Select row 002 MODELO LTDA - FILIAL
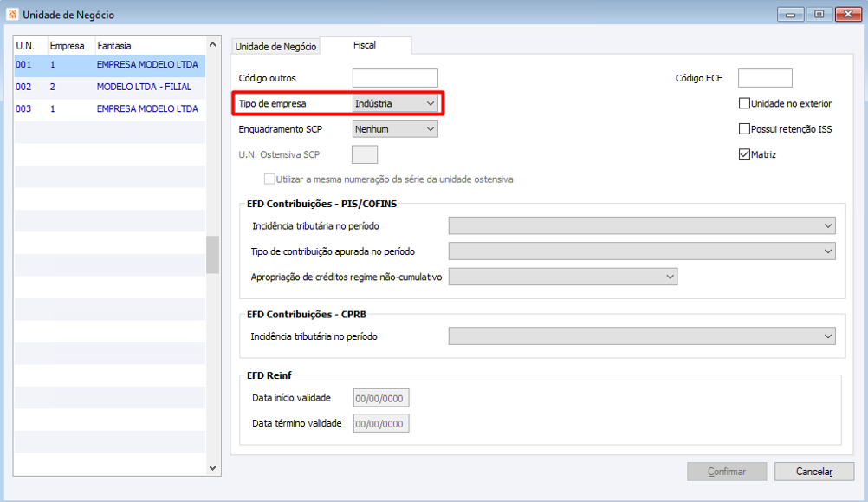This screenshot has width=868, height=502. 110,87
